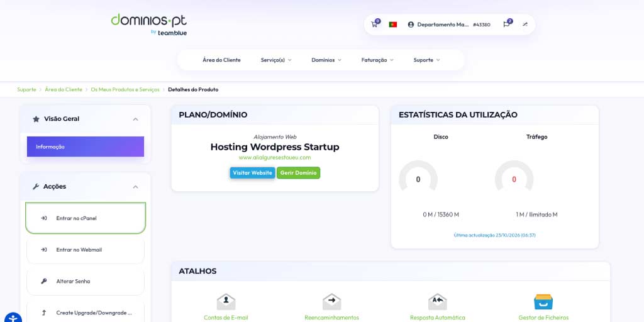Click Detalhes do Produto breadcrumb text

coord(193,89)
